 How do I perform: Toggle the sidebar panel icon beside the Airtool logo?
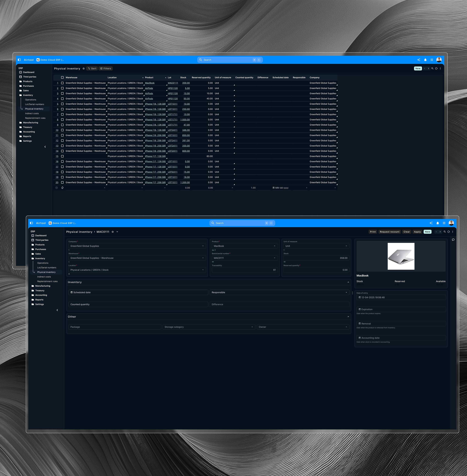[19, 60]
